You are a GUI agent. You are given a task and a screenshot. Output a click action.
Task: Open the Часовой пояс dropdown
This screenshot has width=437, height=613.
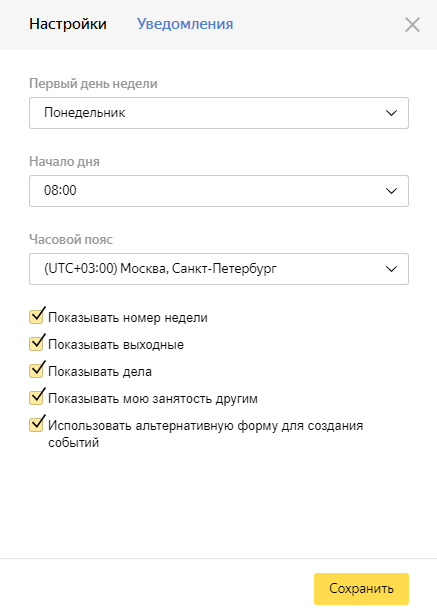click(219, 269)
